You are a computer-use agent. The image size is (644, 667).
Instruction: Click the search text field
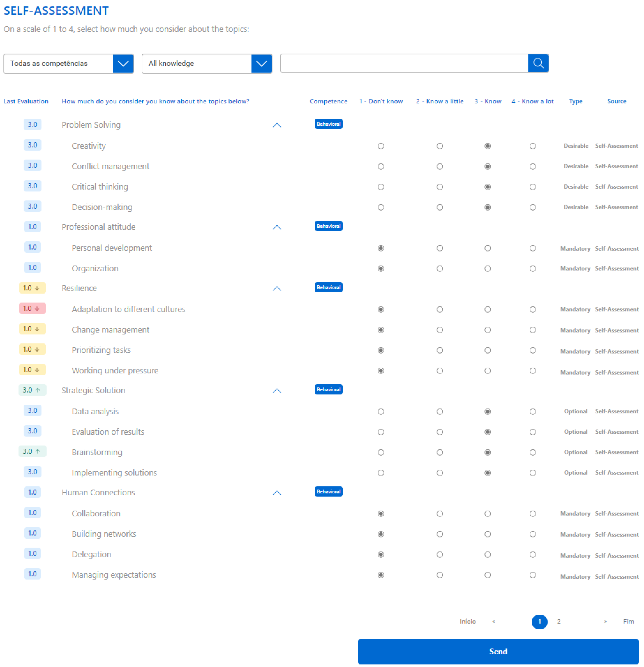tap(404, 63)
